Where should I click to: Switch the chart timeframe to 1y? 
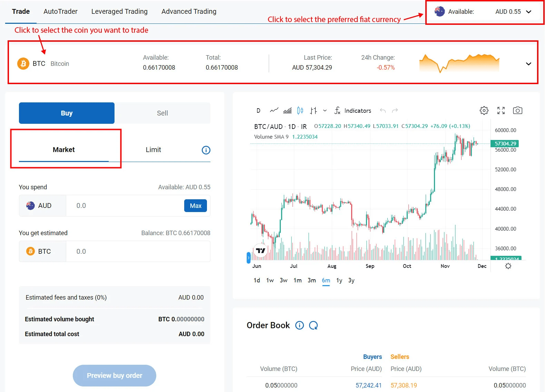(339, 280)
